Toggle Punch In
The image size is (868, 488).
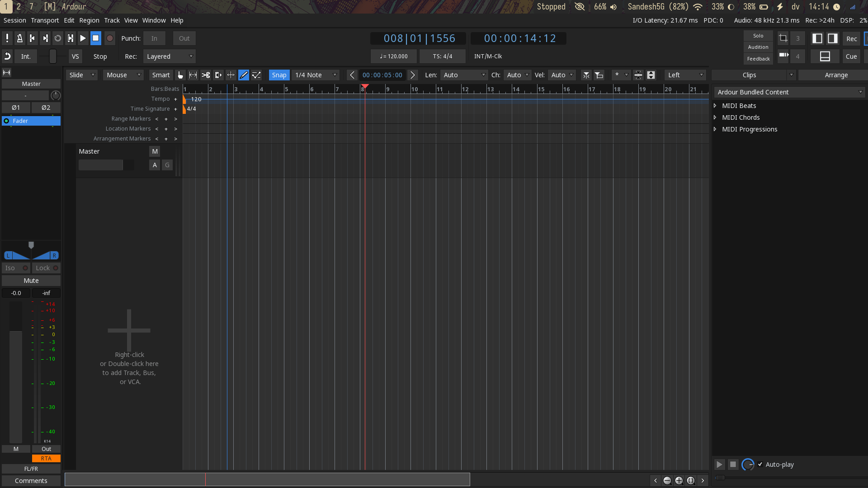point(154,38)
